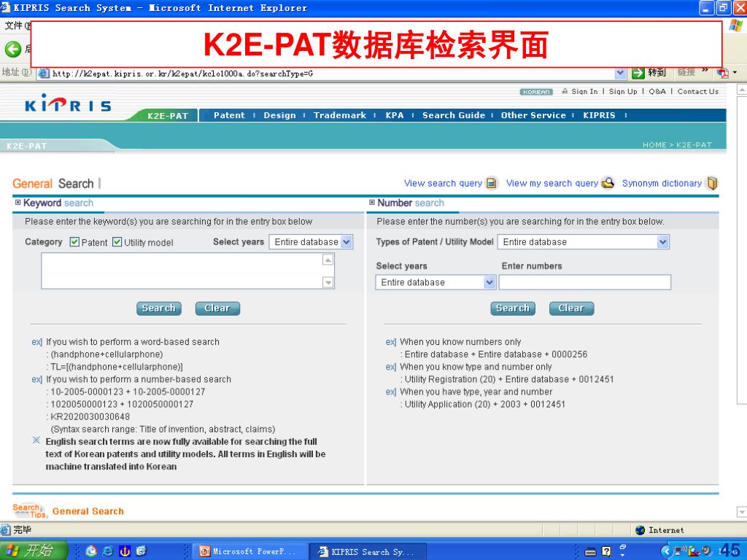The height and width of the screenshot is (560, 747).
Task: Click Clear button under Number search
Action: coord(571,308)
